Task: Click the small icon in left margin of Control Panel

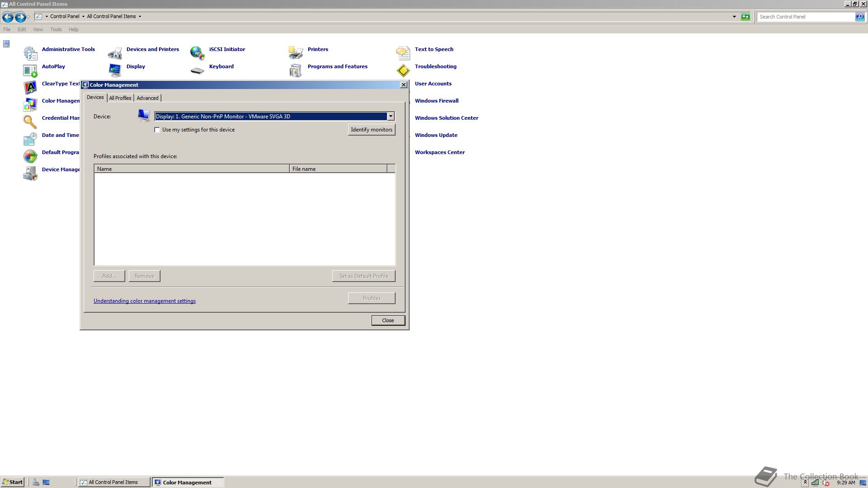Action: [x=6, y=44]
